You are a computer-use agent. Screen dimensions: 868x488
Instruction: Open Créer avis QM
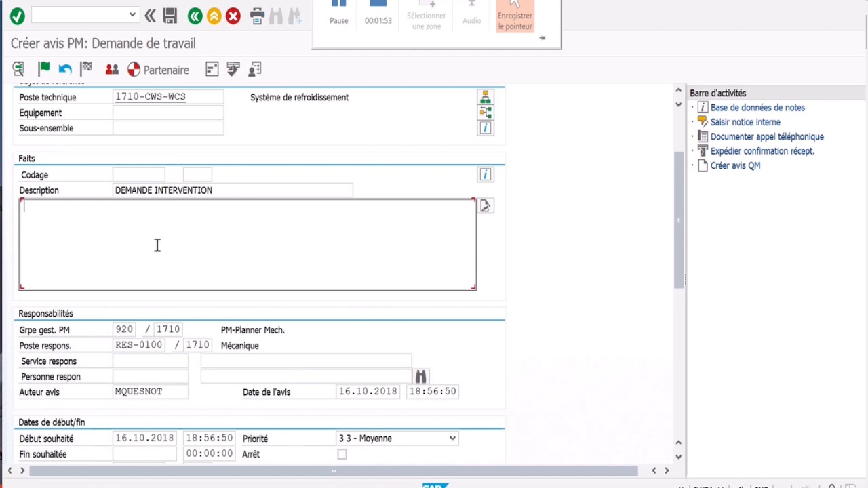click(x=735, y=165)
